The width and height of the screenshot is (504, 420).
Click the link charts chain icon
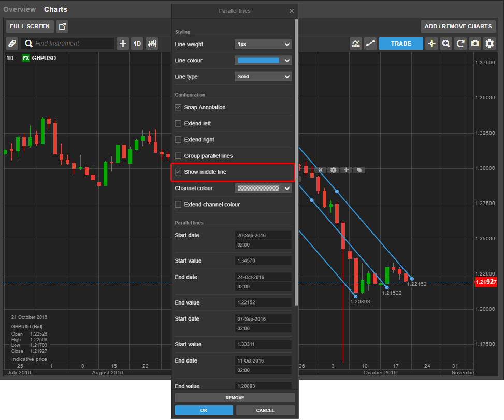pyautogui.click(x=12, y=44)
